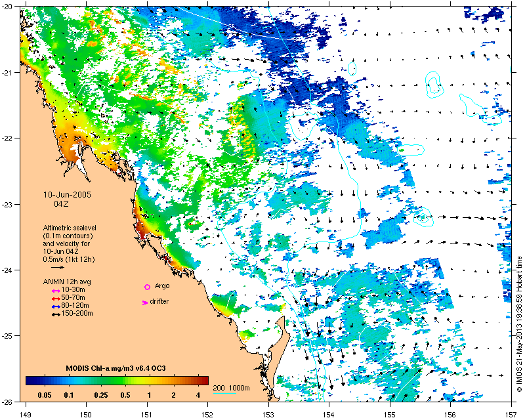Click the blue 80-120m legend arrow
Screen dimensions: 525x420
(56, 306)
